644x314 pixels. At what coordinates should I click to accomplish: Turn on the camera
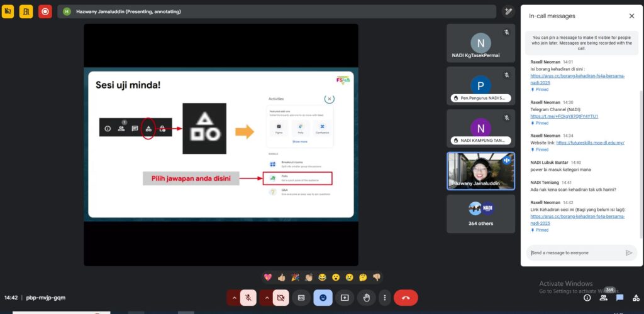(x=281, y=298)
